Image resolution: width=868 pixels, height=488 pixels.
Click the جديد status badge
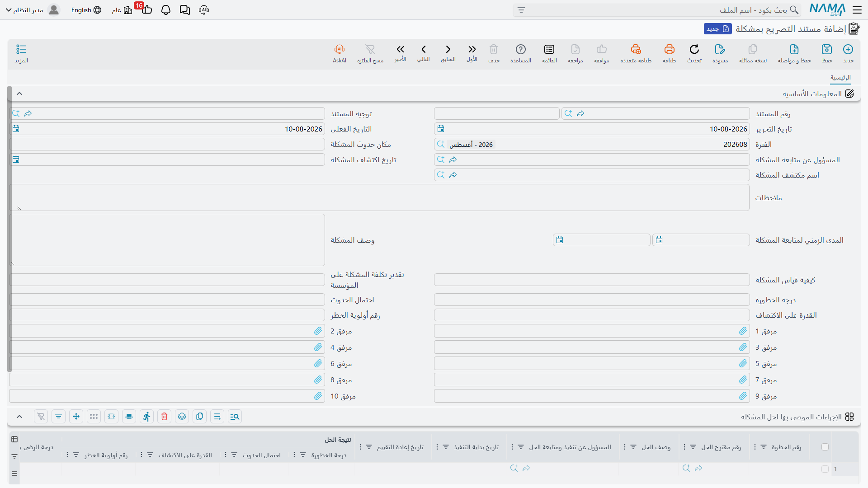coord(718,29)
